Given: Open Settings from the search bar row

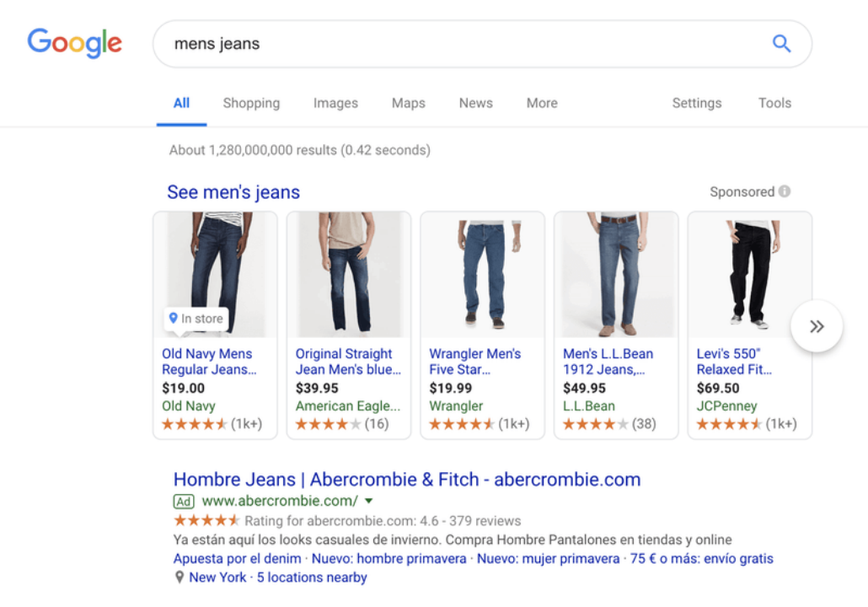Looking at the screenshot, I should click(696, 103).
